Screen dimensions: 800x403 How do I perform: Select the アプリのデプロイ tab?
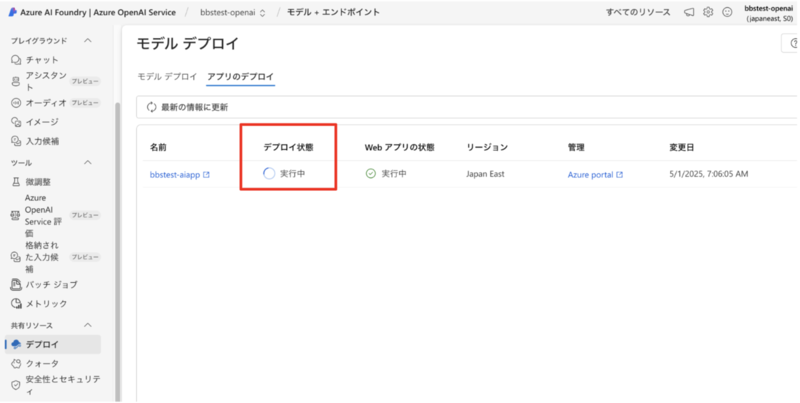point(240,77)
